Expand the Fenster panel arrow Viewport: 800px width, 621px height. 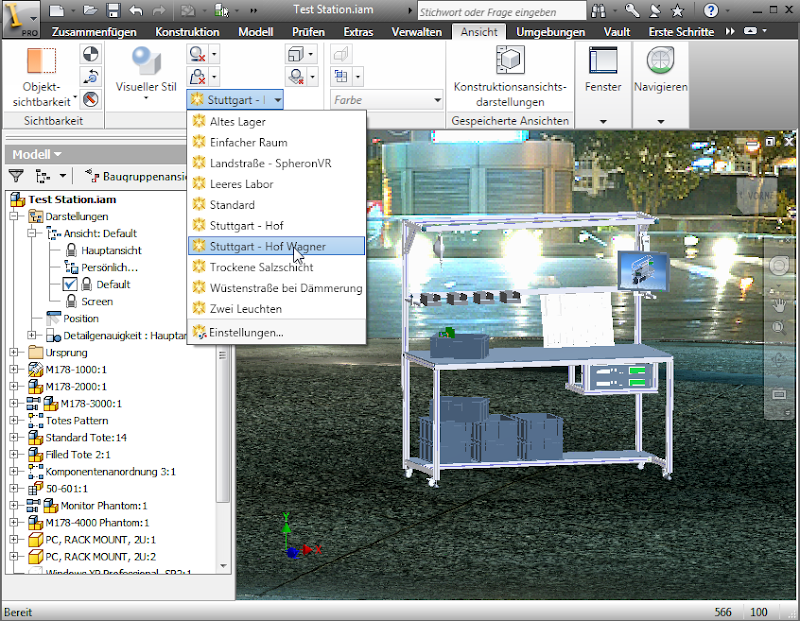click(x=603, y=121)
